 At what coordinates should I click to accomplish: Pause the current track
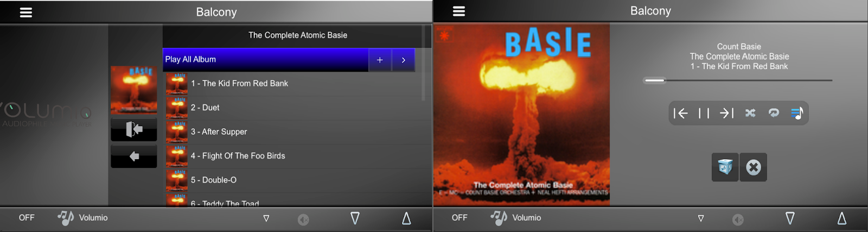[x=704, y=113]
